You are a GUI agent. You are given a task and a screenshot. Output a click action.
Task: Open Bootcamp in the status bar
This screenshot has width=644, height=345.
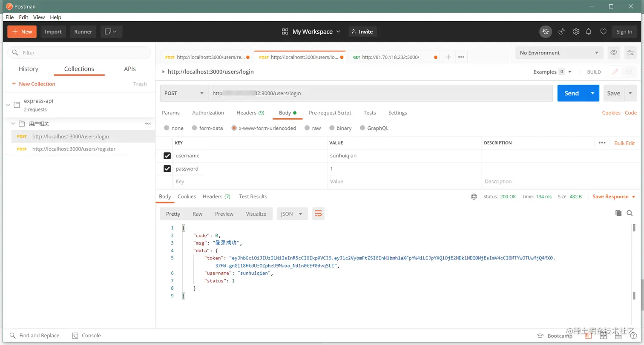pos(555,336)
